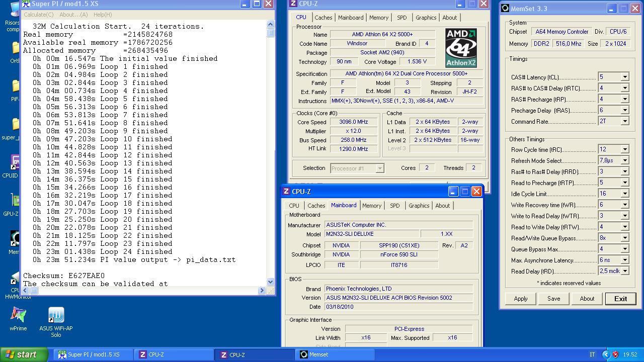Open Precharge Delay (tRAS) dropdown
This screenshot has height=362, width=644.
point(624,111)
